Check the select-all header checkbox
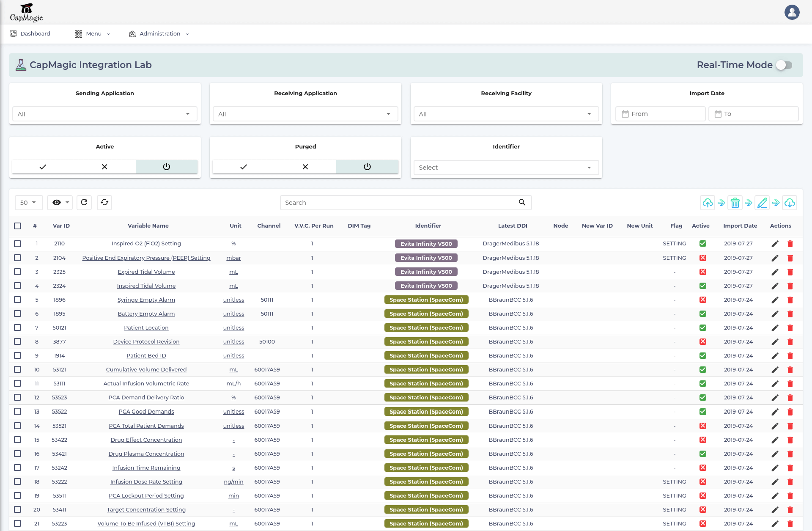The image size is (812, 531). (17, 226)
